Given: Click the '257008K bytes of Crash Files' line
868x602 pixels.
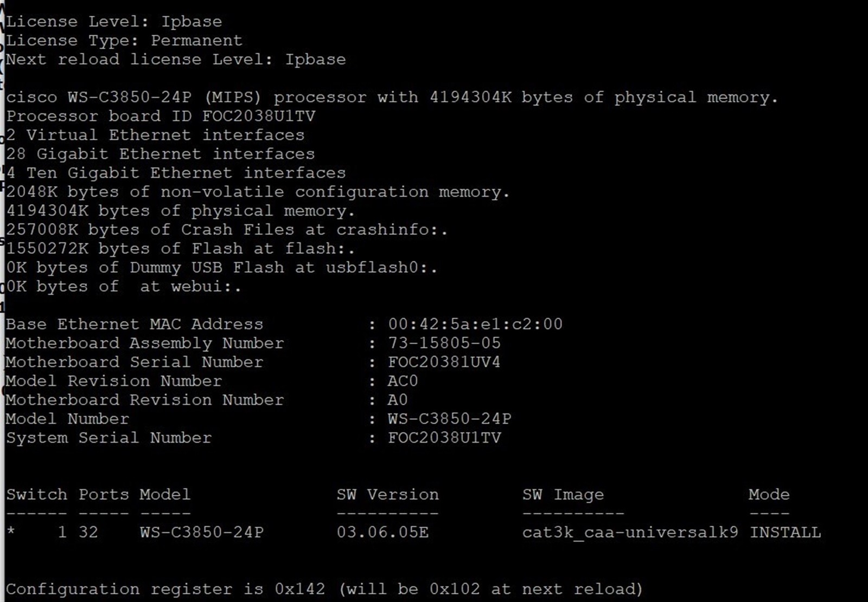Looking at the screenshot, I should click(x=227, y=230).
